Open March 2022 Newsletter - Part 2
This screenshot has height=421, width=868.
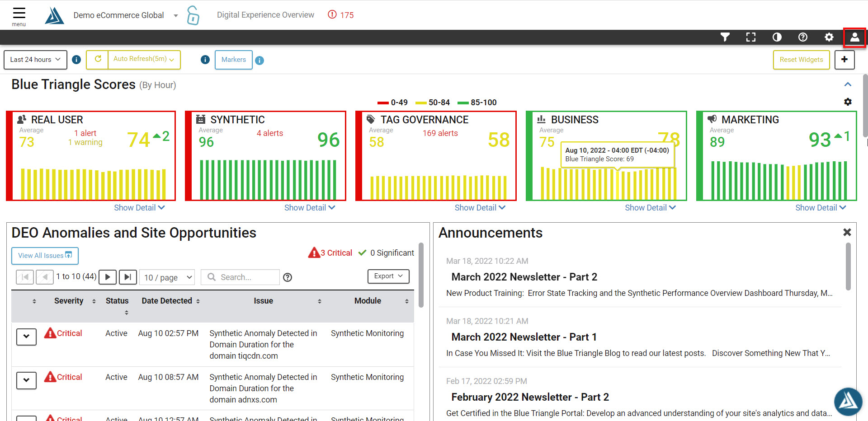524,277
